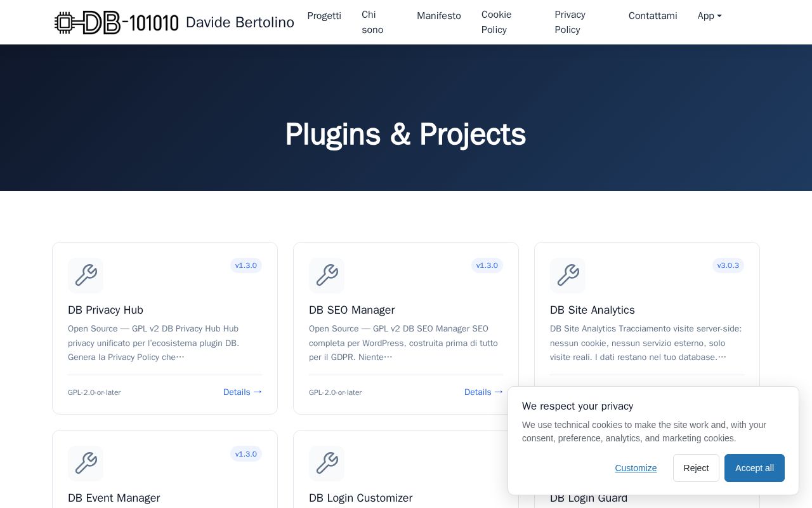Viewport: 812px width, 508px height.
Task: Click the DB Login Customizer wrench icon
Action: tap(327, 464)
